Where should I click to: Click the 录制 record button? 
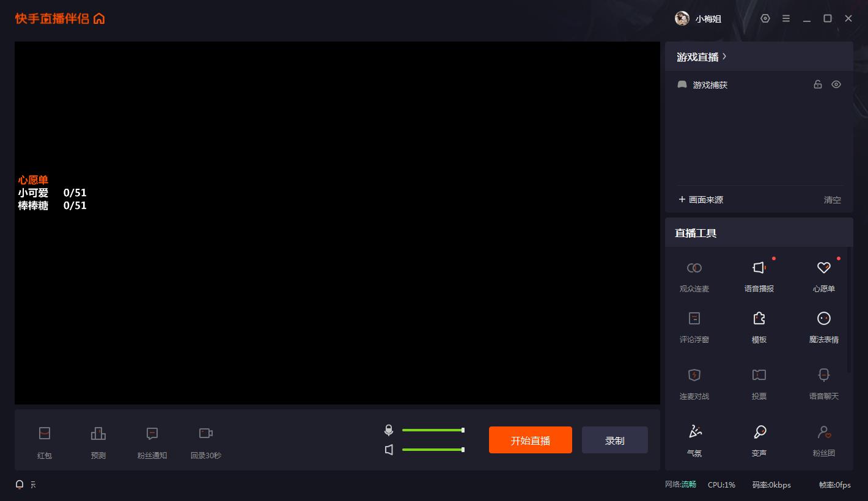coord(615,440)
